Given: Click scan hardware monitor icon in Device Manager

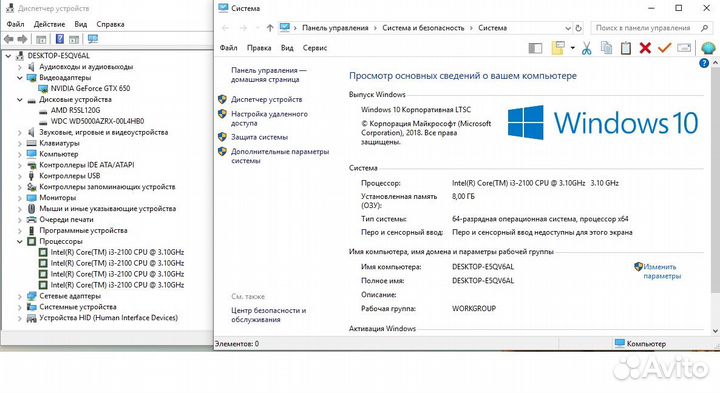Looking at the screenshot, I should coord(93,39).
